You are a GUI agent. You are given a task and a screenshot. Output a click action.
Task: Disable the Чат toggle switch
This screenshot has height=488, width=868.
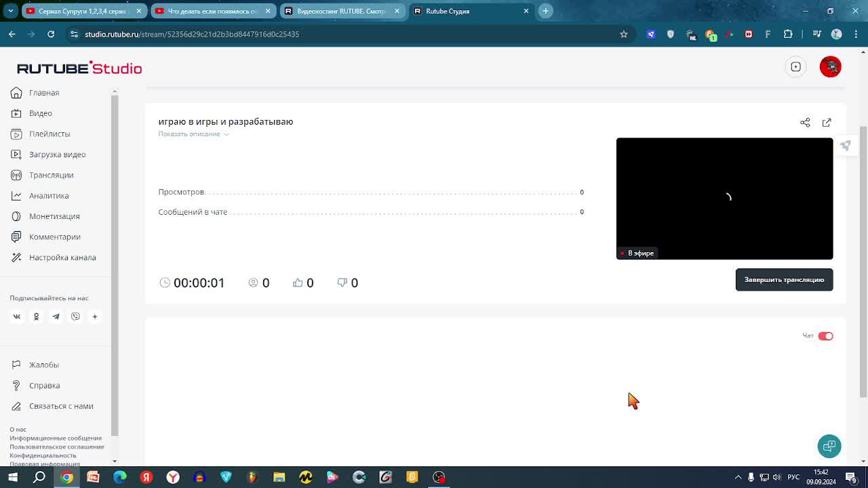click(x=825, y=336)
